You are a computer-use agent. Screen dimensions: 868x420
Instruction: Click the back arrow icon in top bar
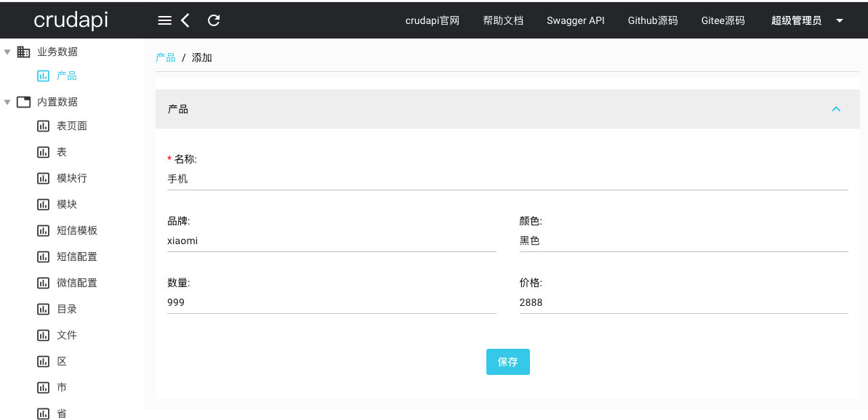coord(185,20)
